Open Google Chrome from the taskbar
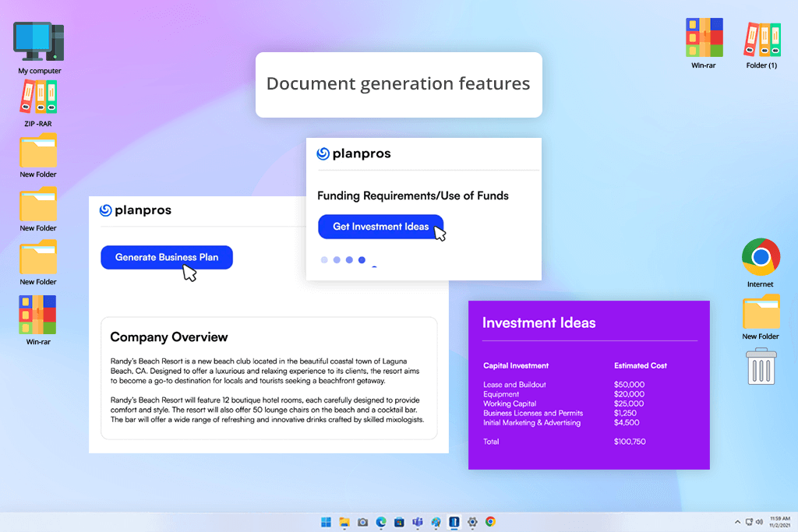 [x=490, y=522]
